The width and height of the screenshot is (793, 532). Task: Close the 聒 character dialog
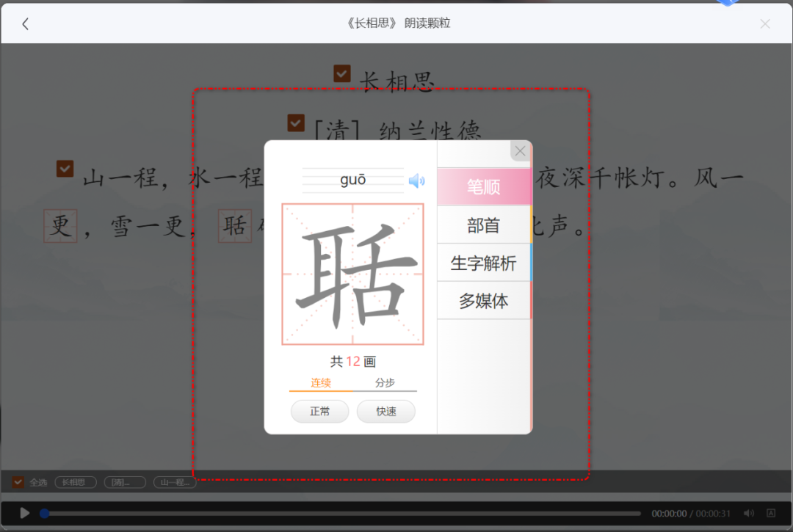[x=520, y=151]
